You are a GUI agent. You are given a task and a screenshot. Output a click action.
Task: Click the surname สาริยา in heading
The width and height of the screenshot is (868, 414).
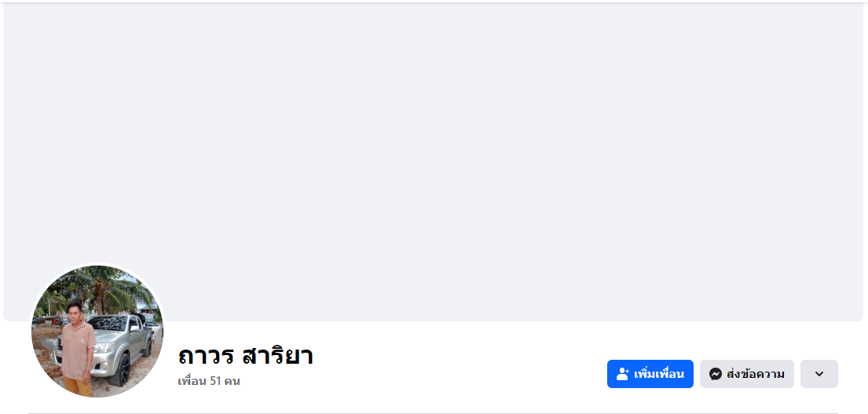coord(278,356)
